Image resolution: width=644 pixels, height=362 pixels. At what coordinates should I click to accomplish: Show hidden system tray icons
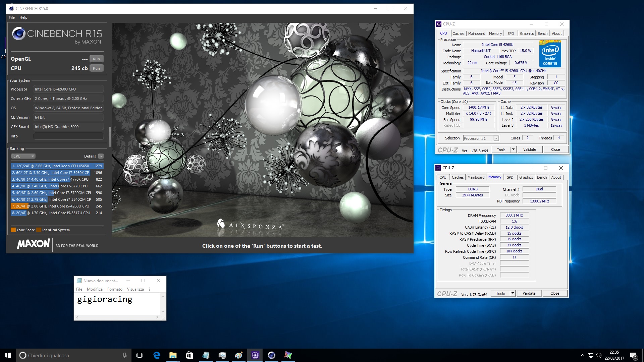click(x=582, y=355)
